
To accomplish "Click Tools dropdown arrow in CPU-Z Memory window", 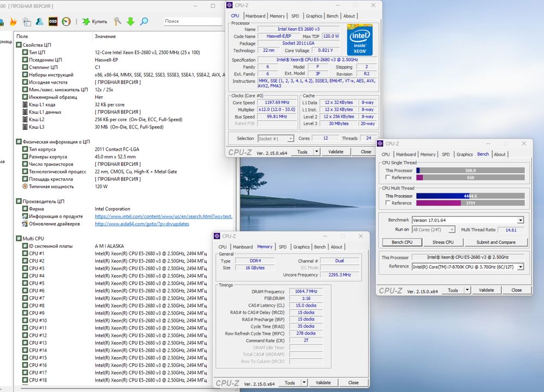I will pyautogui.click(x=304, y=383).
